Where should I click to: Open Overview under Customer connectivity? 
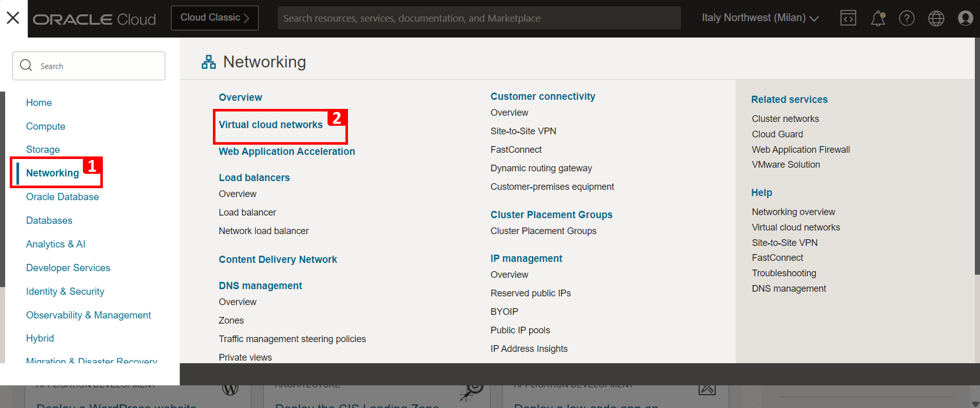pyautogui.click(x=509, y=112)
